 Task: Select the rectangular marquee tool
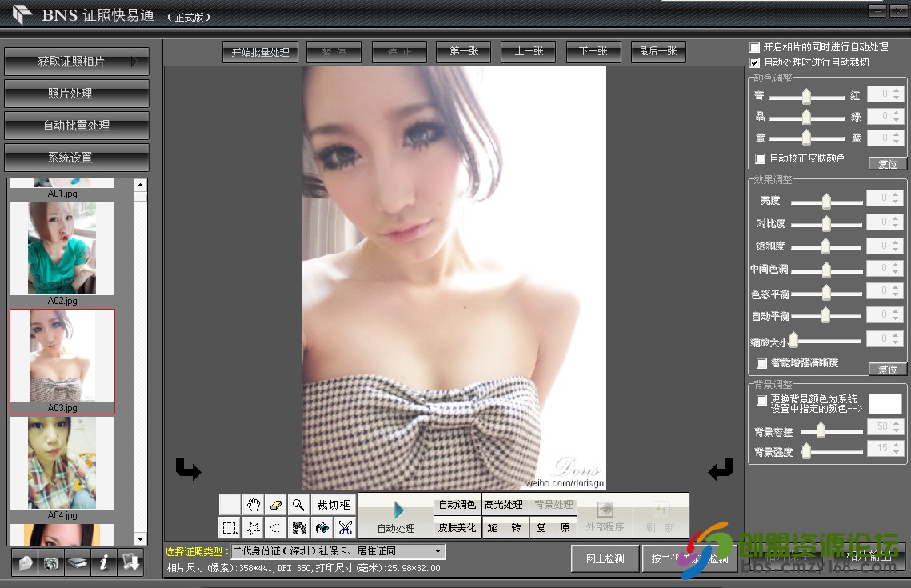[x=230, y=527]
